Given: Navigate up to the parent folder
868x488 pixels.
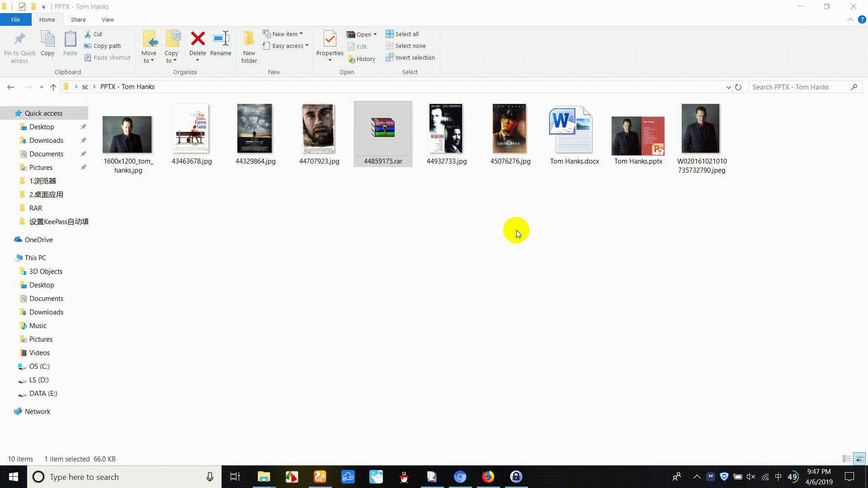Looking at the screenshot, I should tap(53, 87).
